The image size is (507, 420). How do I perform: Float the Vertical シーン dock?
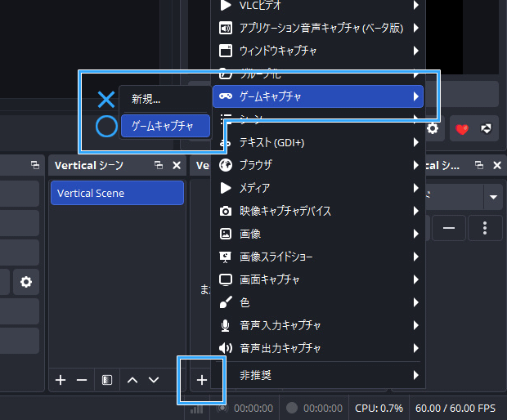click(x=159, y=165)
